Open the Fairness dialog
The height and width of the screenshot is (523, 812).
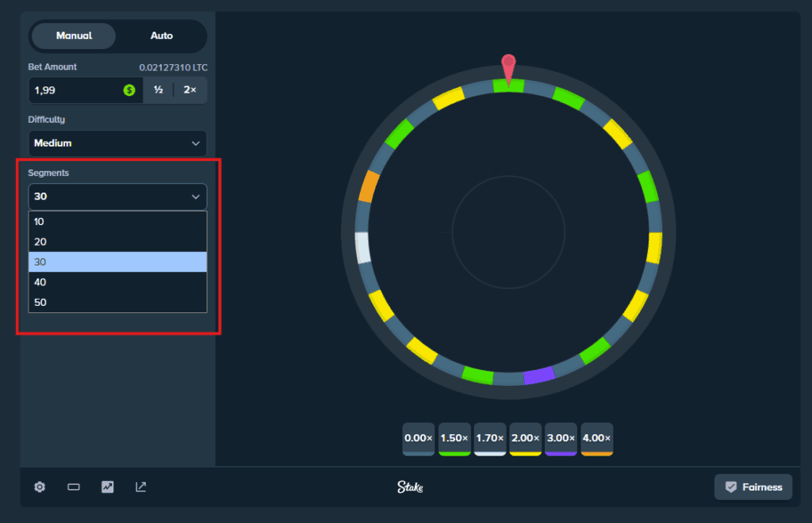point(753,487)
